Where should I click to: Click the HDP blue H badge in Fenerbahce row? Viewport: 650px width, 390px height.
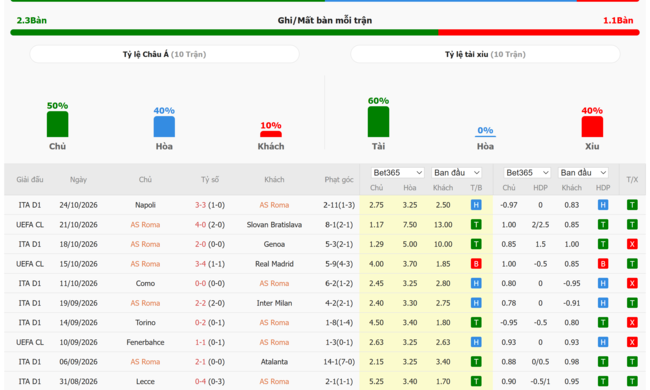603,342
